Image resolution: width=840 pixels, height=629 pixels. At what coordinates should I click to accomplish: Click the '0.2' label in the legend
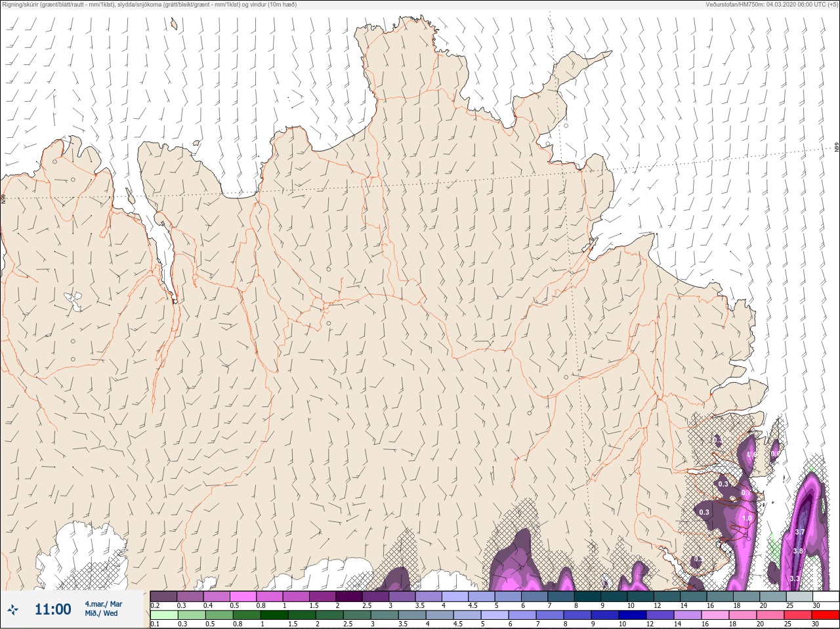(x=155, y=605)
